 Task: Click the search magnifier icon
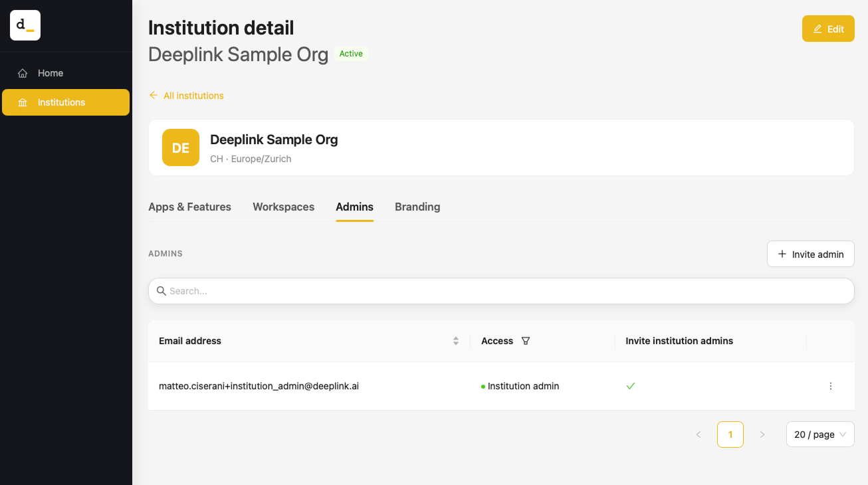point(161,291)
